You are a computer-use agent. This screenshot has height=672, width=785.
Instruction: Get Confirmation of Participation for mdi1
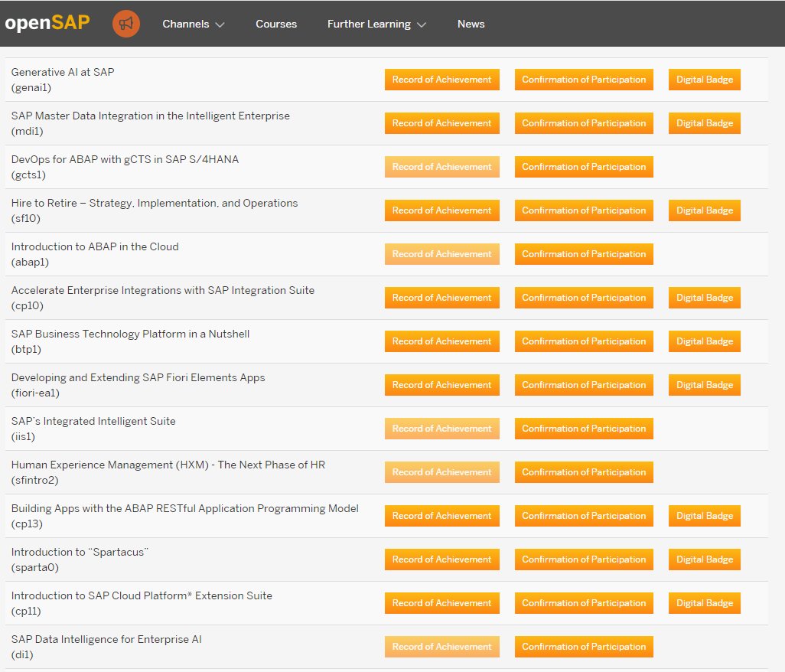(584, 123)
